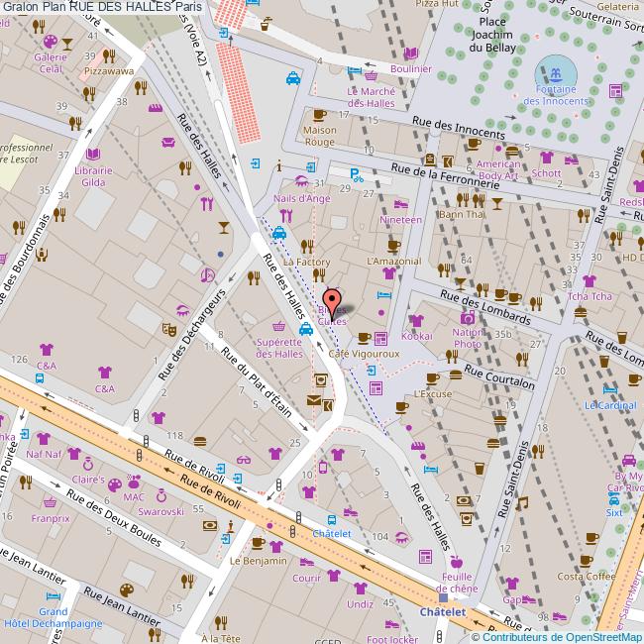Click the Librairie Gilda book icon
Image resolution: width=644 pixels, height=644 pixels.
coord(93,156)
